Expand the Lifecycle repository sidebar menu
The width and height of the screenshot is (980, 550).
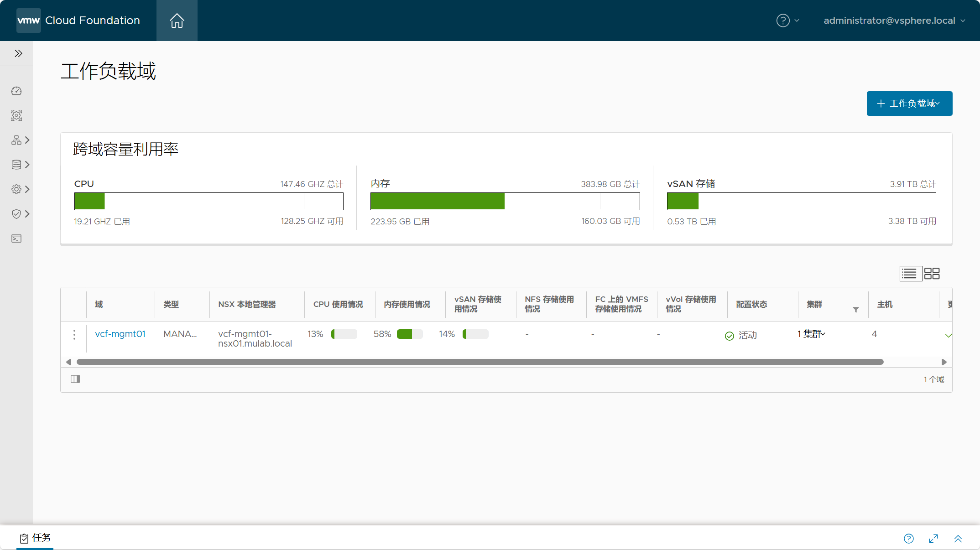[21, 165]
